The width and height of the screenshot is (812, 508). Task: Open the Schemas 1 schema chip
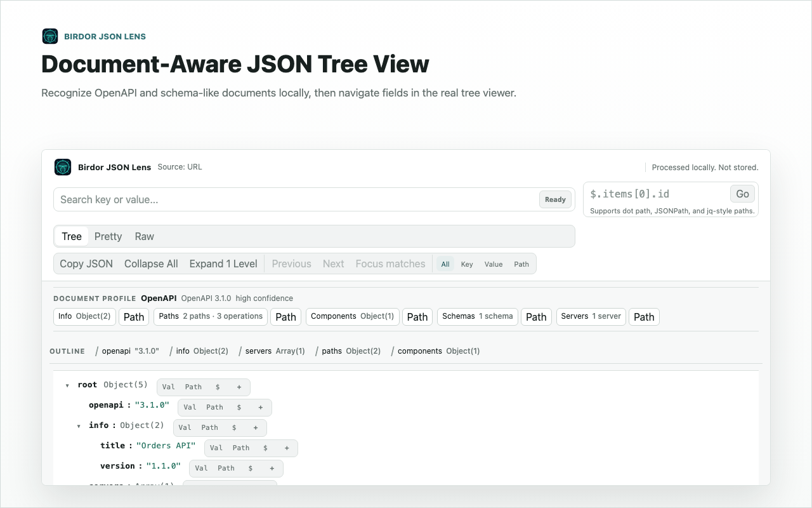point(478,316)
